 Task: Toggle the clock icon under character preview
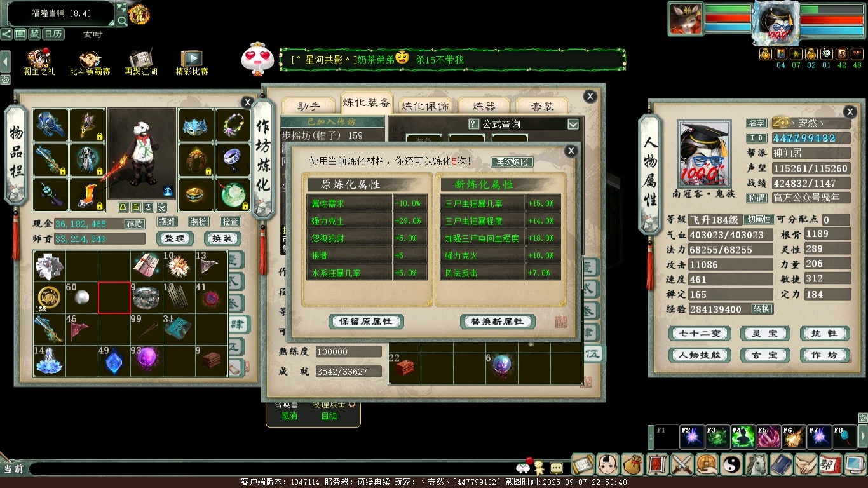click(148, 207)
